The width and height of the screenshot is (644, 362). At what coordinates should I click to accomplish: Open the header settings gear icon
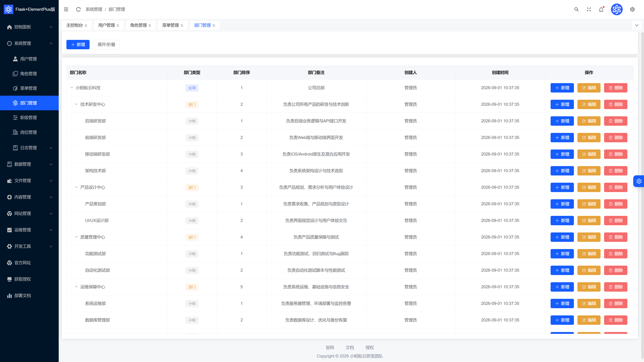pyautogui.click(x=632, y=9)
